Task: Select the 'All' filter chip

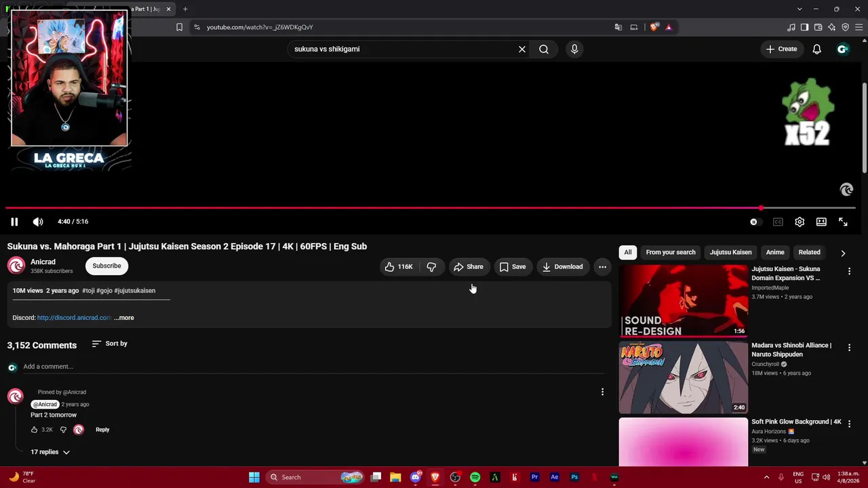Action: [628, 252]
